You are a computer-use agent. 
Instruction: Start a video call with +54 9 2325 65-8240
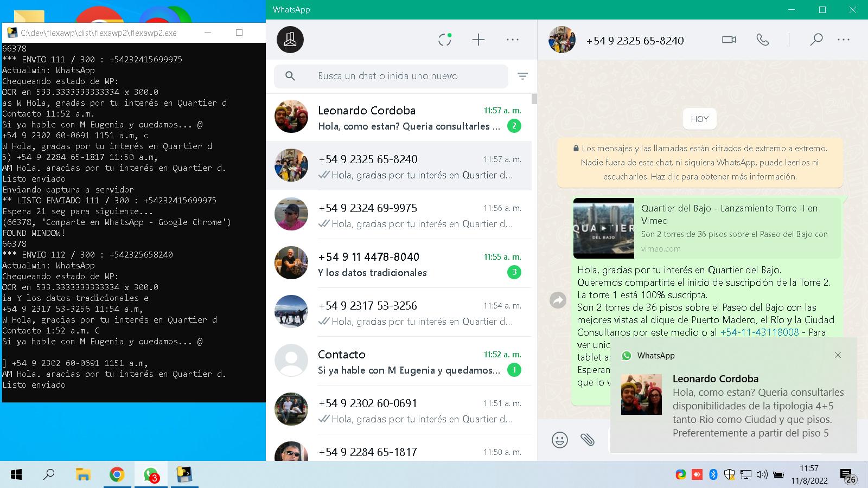coord(729,40)
